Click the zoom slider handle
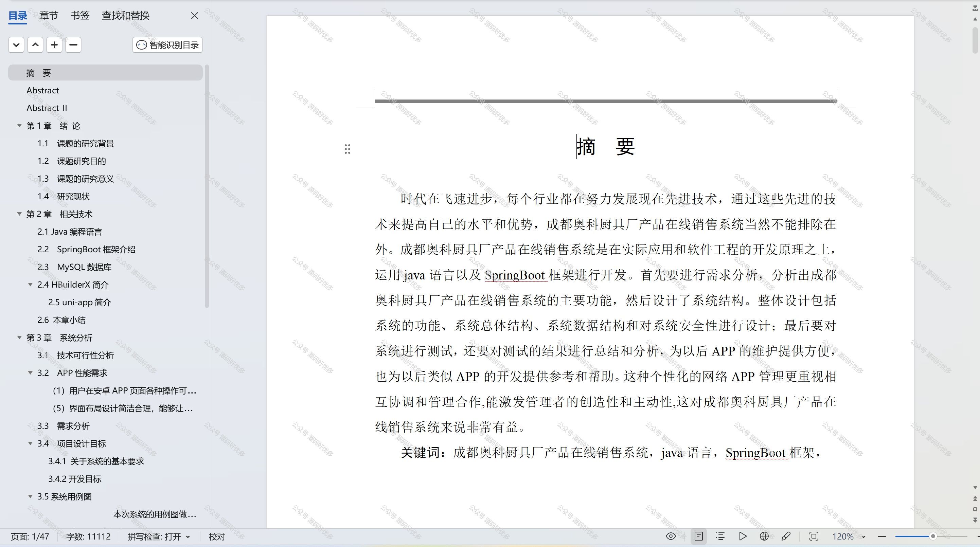Viewport: 980px width, 547px height. (933, 536)
